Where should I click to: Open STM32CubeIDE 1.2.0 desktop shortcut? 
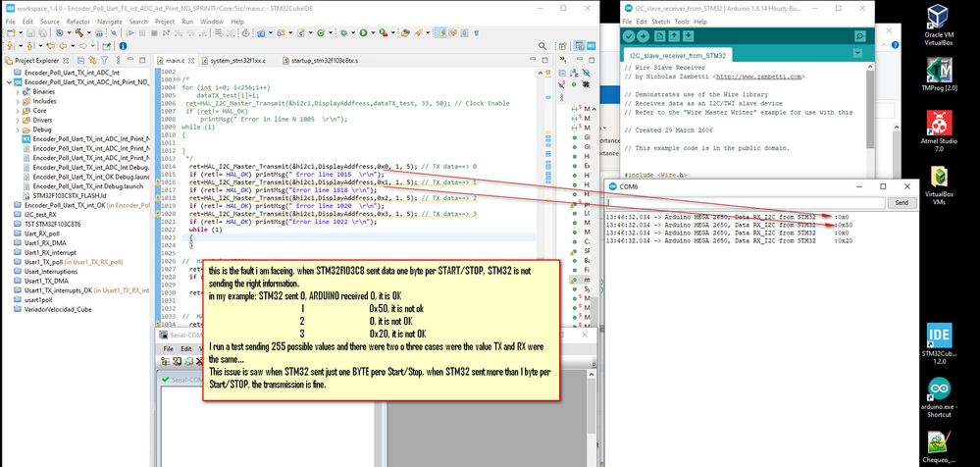coord(939,343)
